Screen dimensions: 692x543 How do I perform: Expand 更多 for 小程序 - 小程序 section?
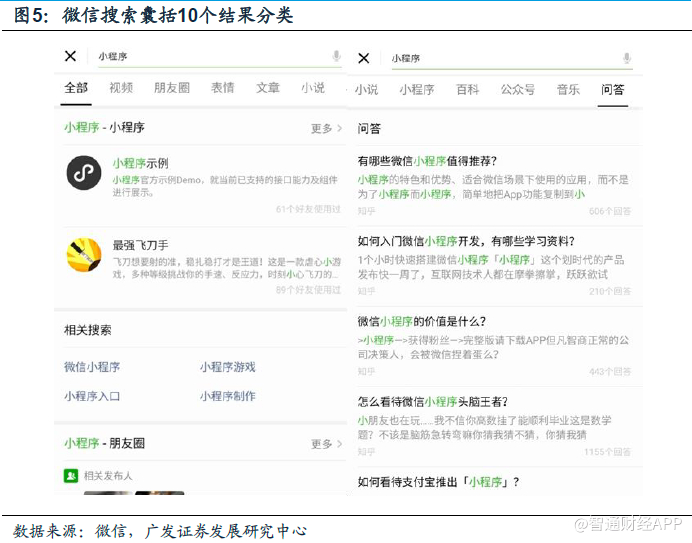(x=326, y=128)
